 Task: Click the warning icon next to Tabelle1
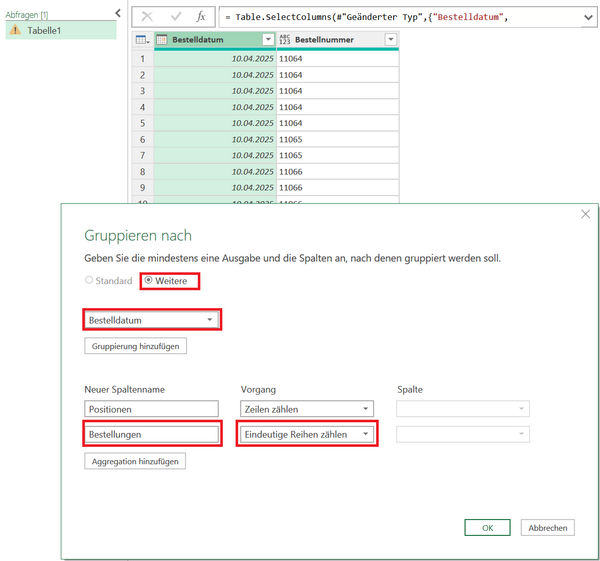pyautogui.click(x=15, y=30)
